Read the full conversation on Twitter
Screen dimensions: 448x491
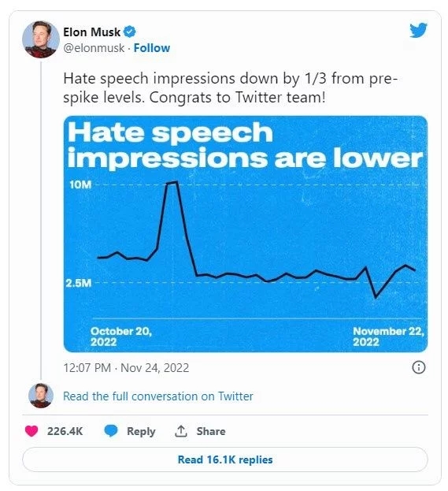click(158, 396)
